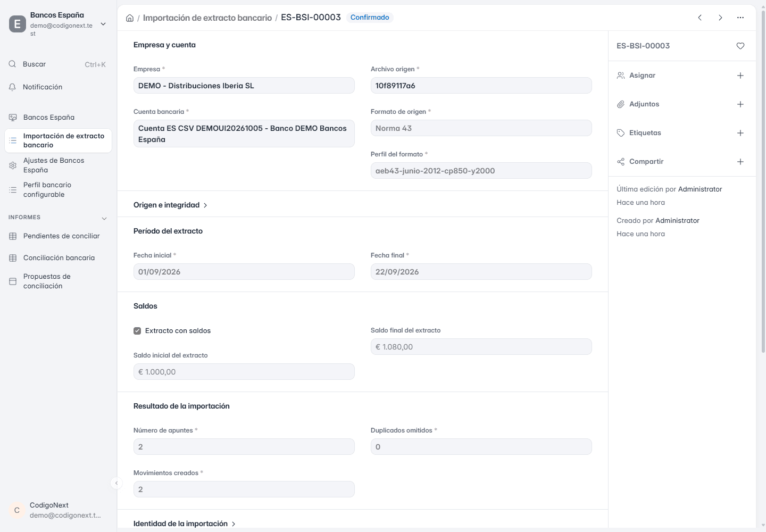
Task: Go to home via breadcrumb house icon
Action: [x=130, y=18]
